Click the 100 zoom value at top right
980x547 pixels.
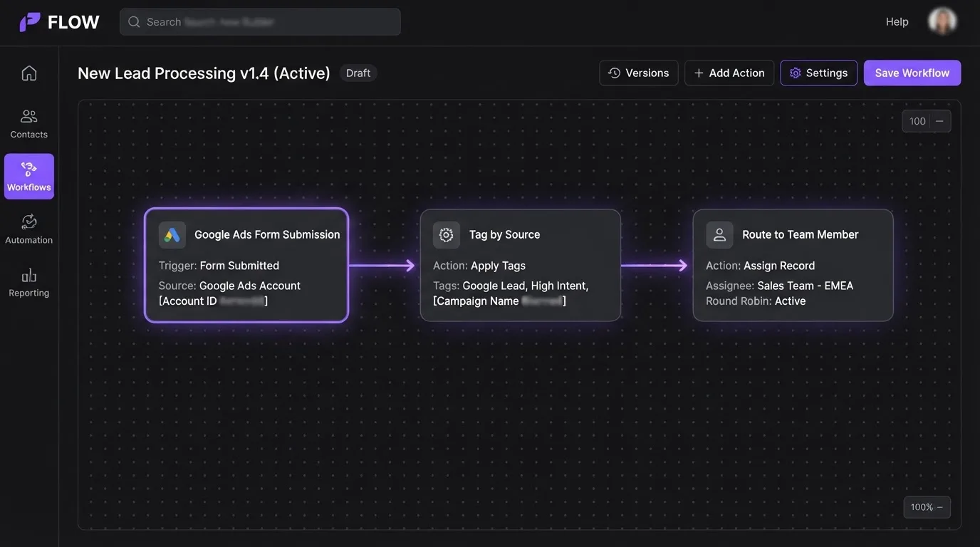click(x=917, y=121)
